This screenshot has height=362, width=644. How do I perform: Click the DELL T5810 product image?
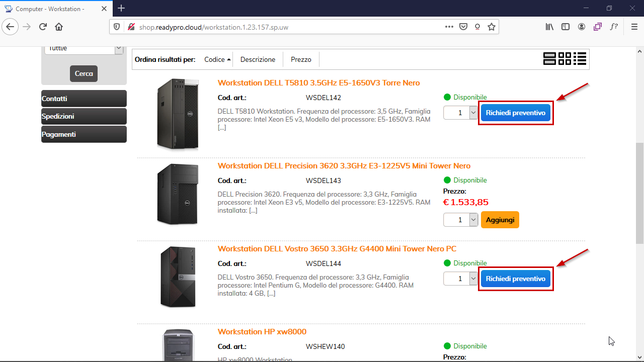pos(178,114)
